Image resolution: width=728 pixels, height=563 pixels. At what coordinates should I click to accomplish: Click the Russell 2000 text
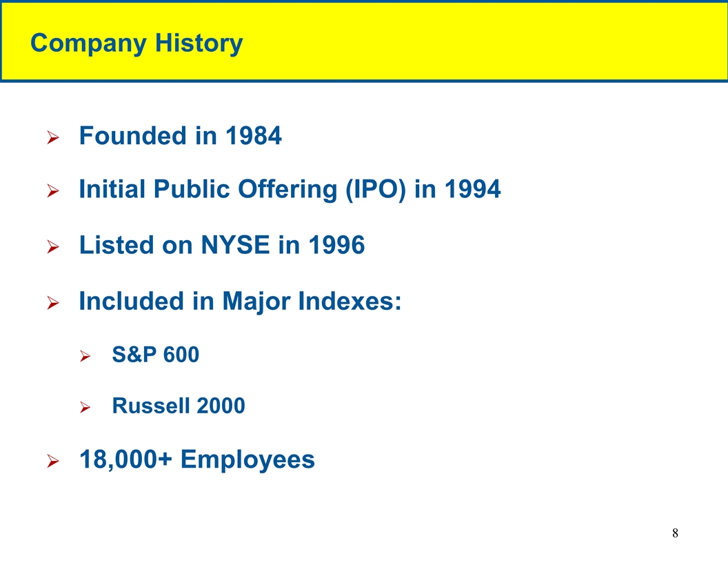[x=178, y=406]
